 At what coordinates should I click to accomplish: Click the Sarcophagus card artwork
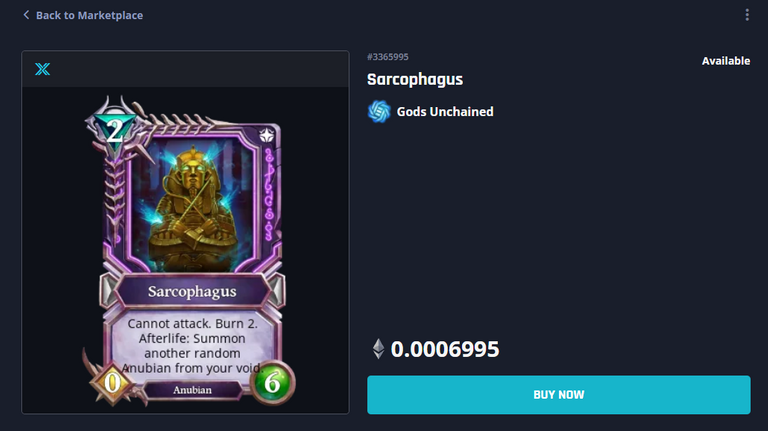(x=192, y=203)
